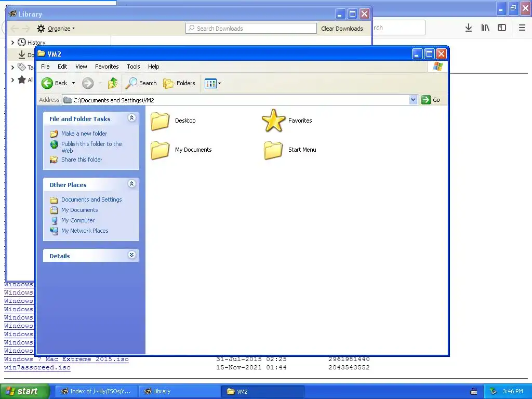Open the Organize dropdown in Library window
The image size is (532, 399).
coord(56,29)
